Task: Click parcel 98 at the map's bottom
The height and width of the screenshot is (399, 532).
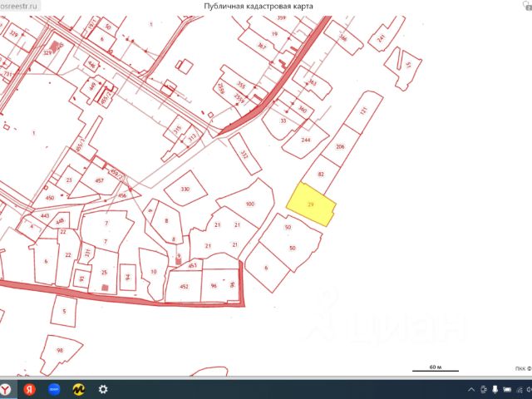Action: [x=60, y=350]
